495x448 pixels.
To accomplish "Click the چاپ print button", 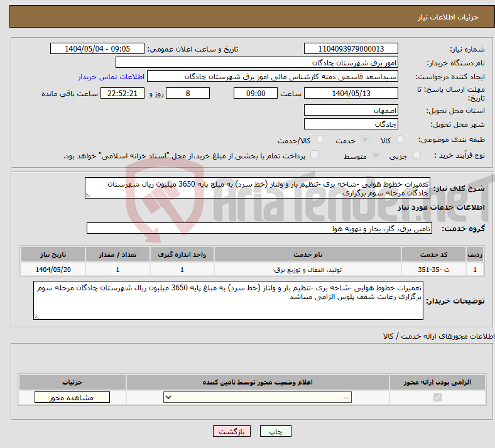I will 275,431.
